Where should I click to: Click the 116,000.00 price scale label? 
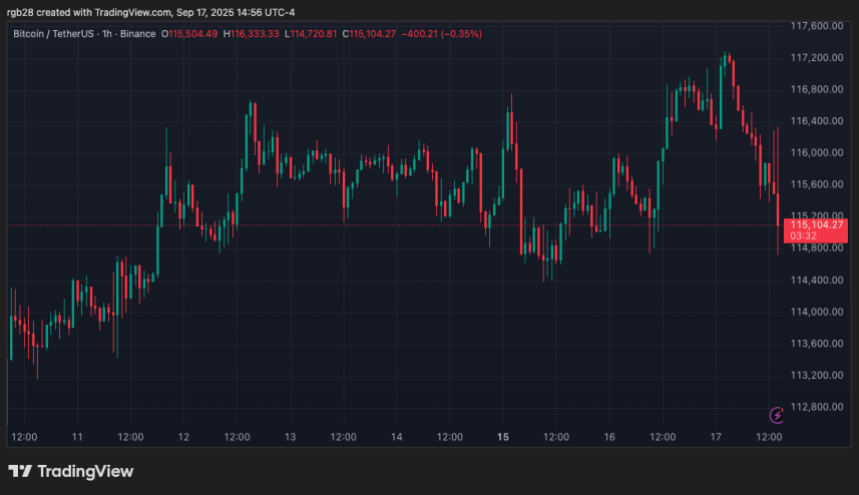(817, 153)
